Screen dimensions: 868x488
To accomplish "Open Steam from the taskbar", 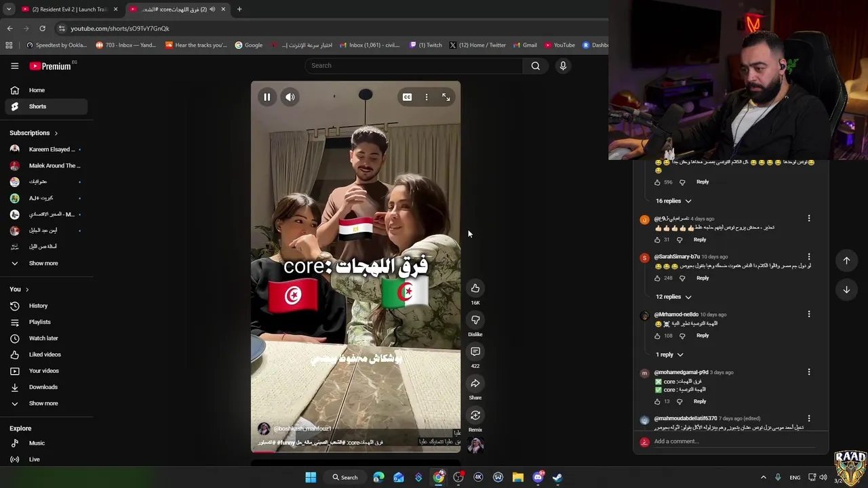I will [x=557, y=477].
